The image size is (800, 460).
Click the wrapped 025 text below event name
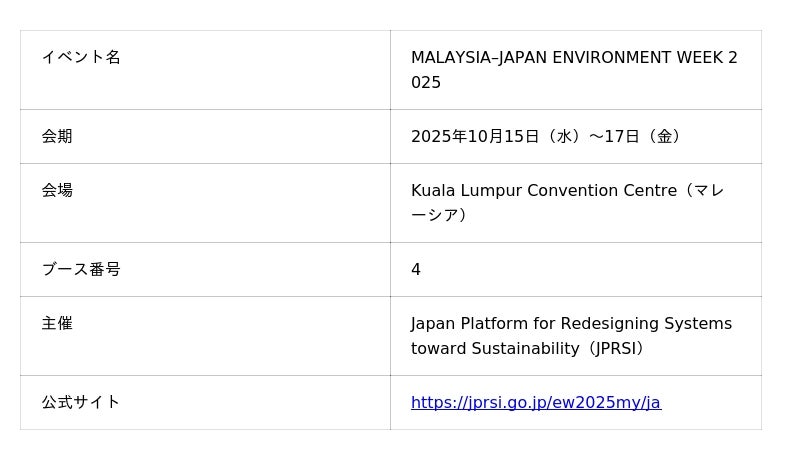(x=426, y=83)
